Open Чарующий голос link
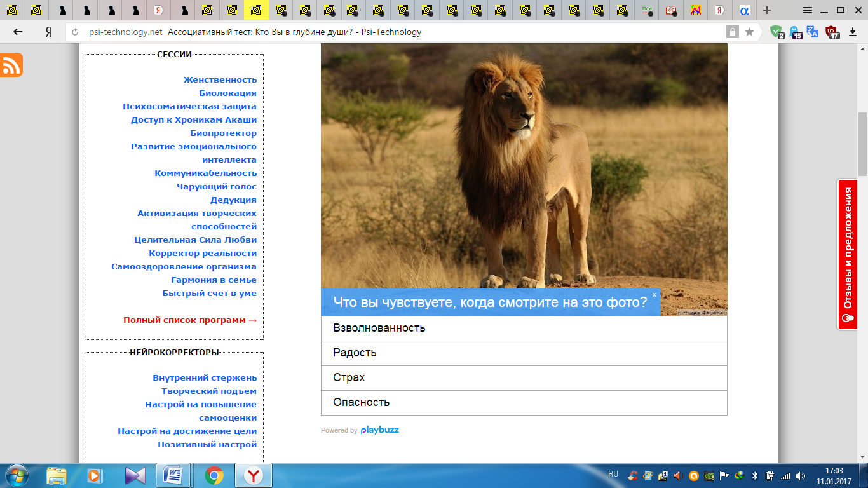 (217, 186)
